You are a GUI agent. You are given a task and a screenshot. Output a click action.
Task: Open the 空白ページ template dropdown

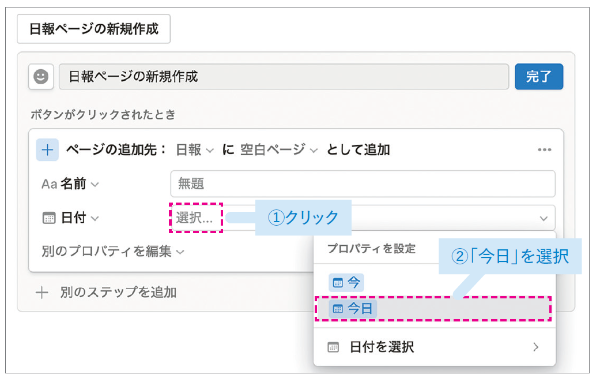(x=279, y=150)
